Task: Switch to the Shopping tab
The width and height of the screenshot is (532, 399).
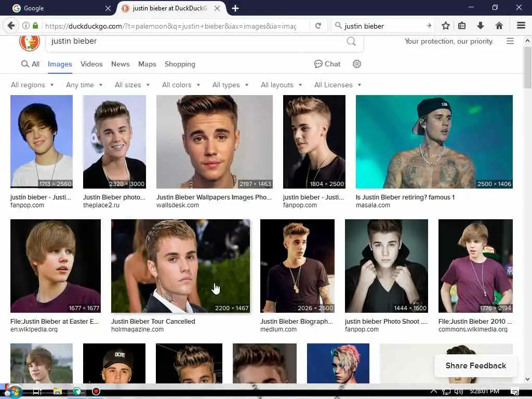Action: pyautogui.click(x=180, y=64)
